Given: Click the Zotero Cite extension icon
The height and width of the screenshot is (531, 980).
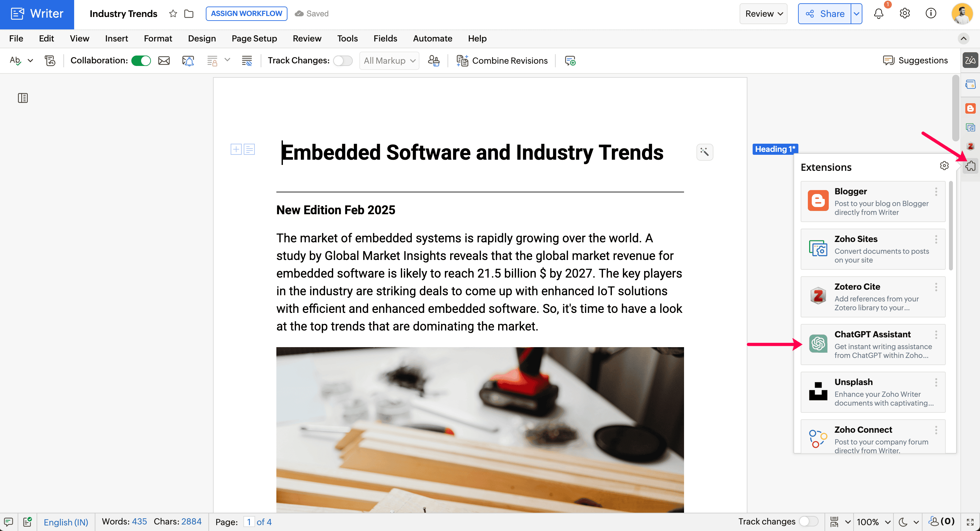Looking at the screenshot, I should (818, 296).
